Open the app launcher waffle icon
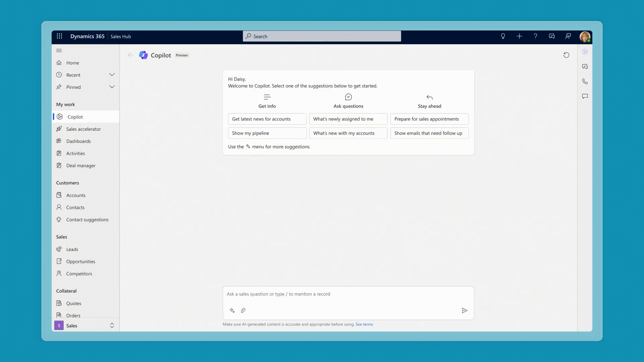 point(59,36)
